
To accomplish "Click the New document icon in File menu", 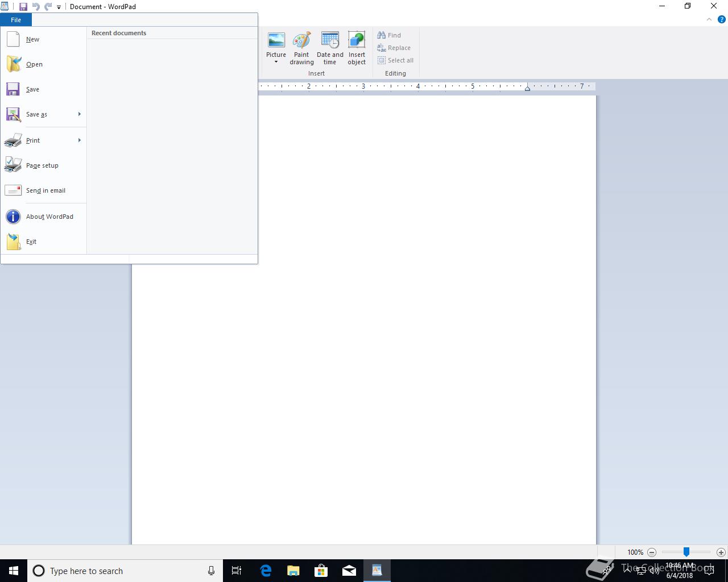I will (x=13, y=39).
